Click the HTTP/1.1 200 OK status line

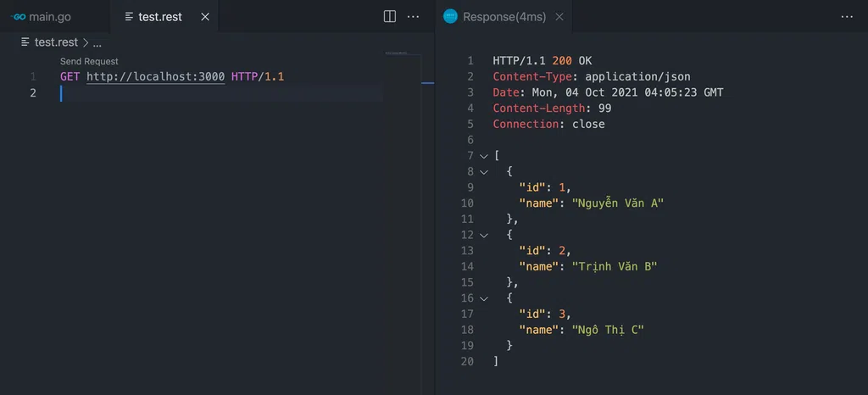pyautogui.click(x=542, y=61)
